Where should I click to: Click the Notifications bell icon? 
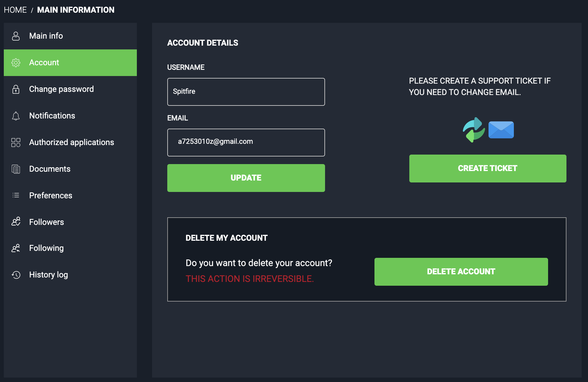tap(16, 116)
